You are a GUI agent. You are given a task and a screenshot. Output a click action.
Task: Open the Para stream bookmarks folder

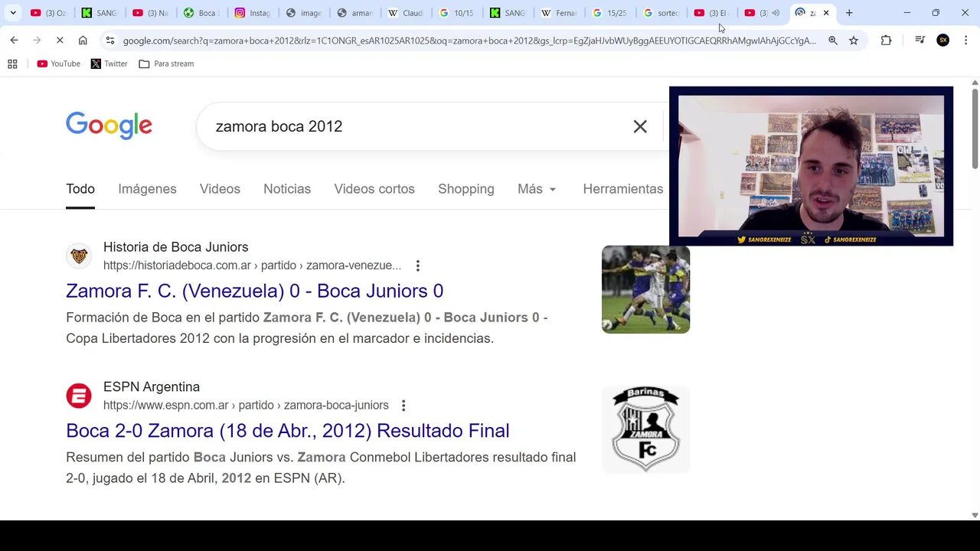click(166, 64)
